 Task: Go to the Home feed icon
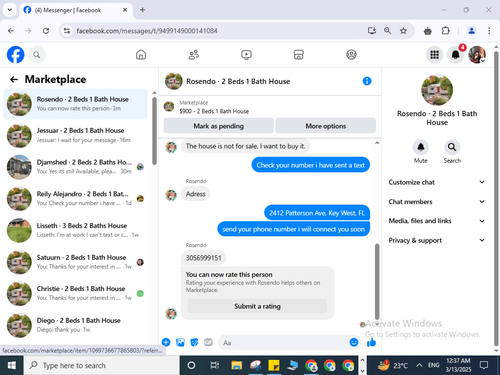[141, 55]
